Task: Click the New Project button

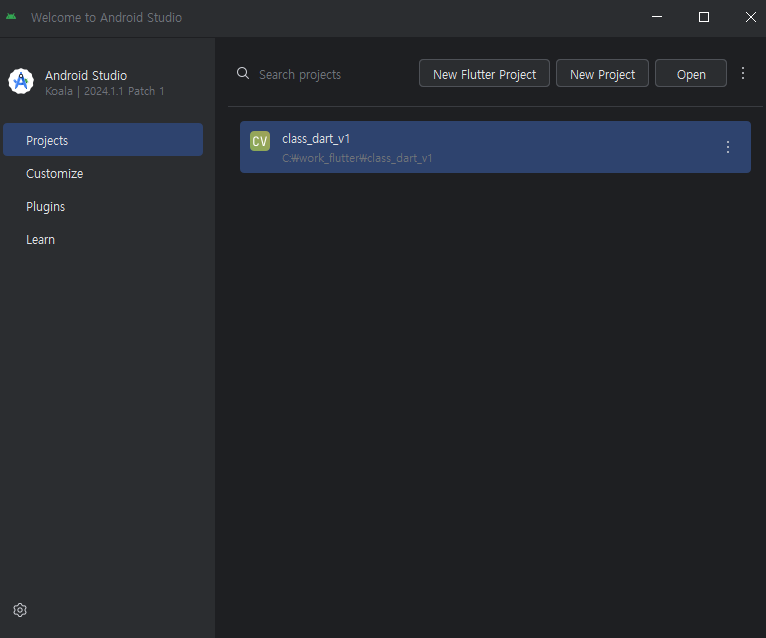Action: pyautogui.click(x=602, y=73)
